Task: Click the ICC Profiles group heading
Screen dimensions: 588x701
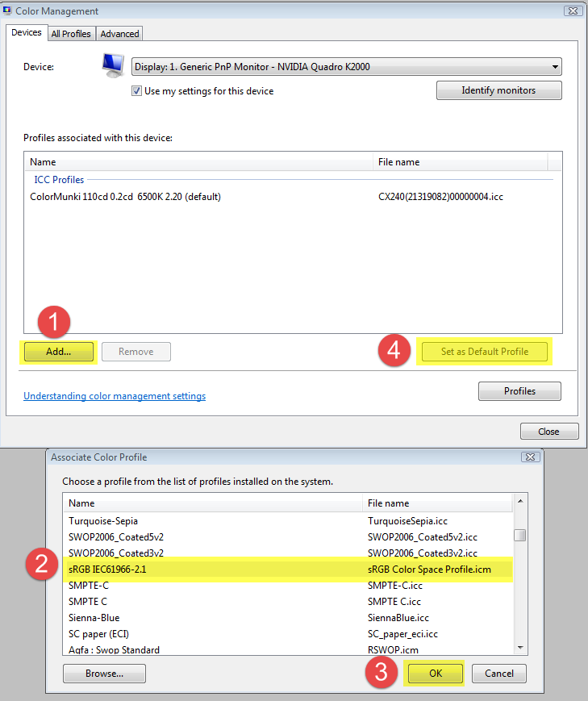Action: pyautogui.click(x=59, y=180)
